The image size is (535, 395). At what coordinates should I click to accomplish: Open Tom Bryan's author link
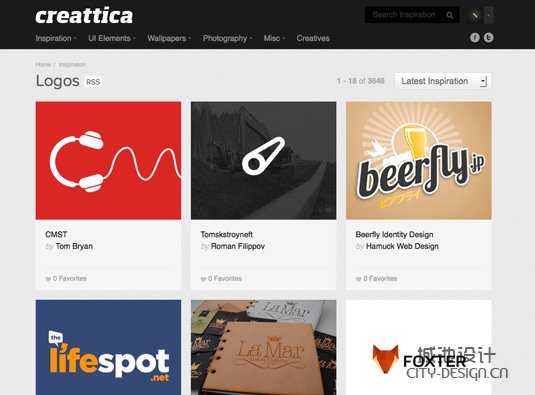click(74, 246)
